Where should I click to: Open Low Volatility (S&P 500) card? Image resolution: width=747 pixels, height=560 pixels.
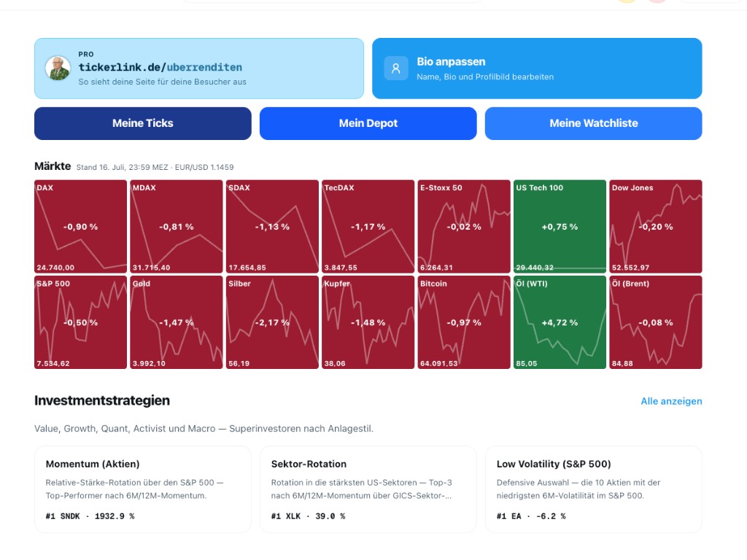pos(594,489)
